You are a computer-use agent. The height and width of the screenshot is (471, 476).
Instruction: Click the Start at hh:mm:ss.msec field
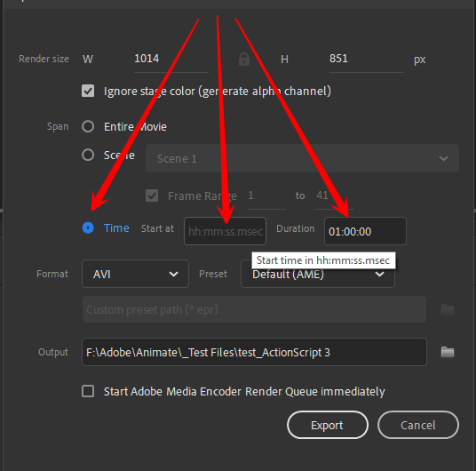[x=225, y=231]
